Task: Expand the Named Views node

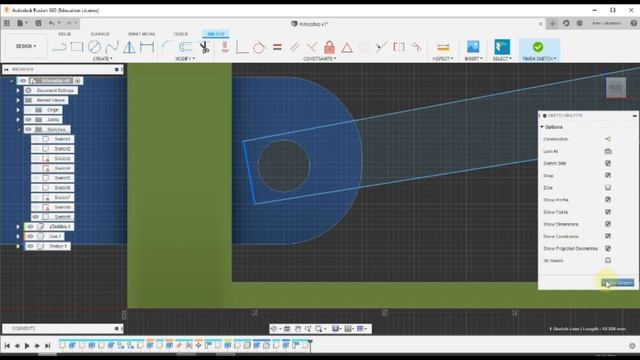Action: click(x=18, y=100)
